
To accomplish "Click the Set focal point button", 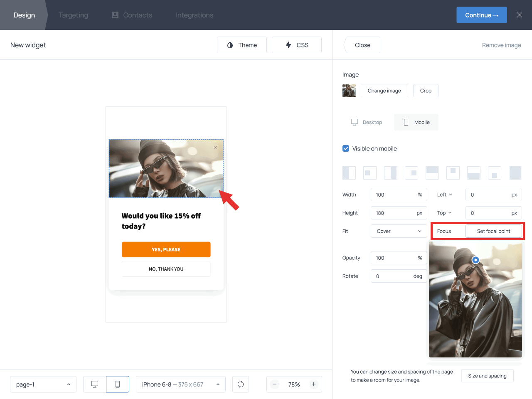I will tap(493, 231).
